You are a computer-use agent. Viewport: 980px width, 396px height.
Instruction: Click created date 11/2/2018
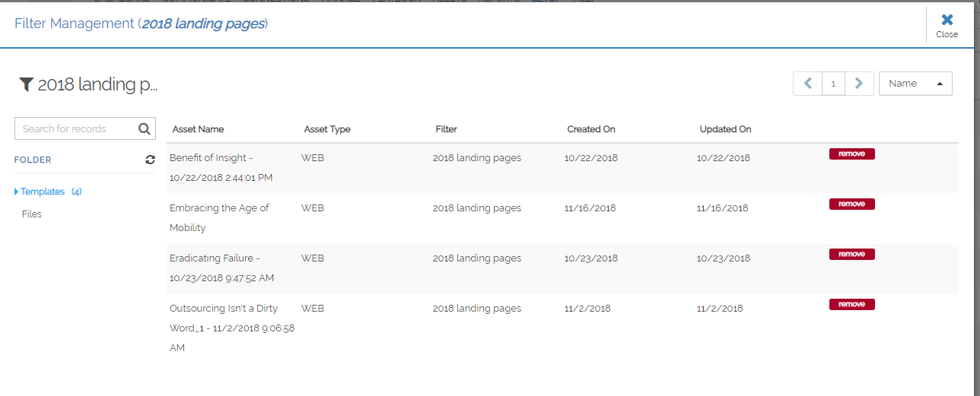587,309
